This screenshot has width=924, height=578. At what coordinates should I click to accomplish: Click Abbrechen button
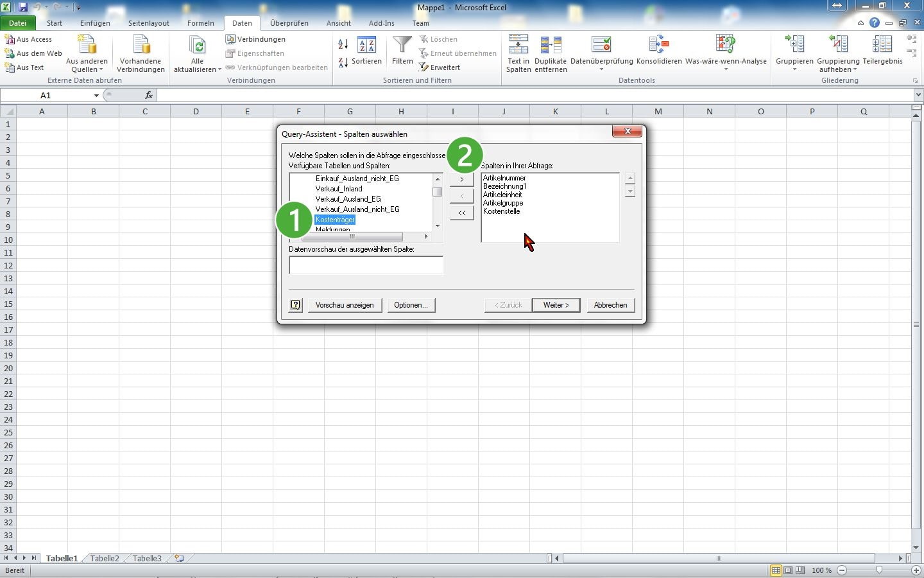611,305
